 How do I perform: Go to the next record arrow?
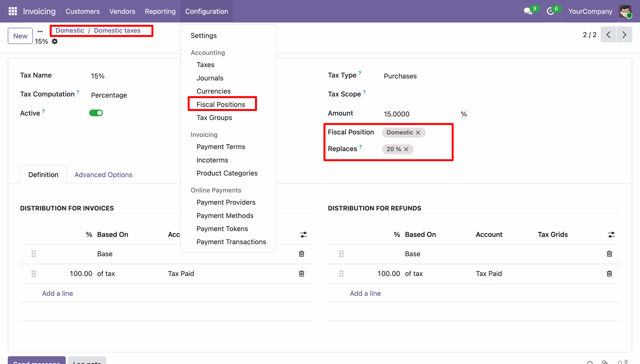(624, 35)
